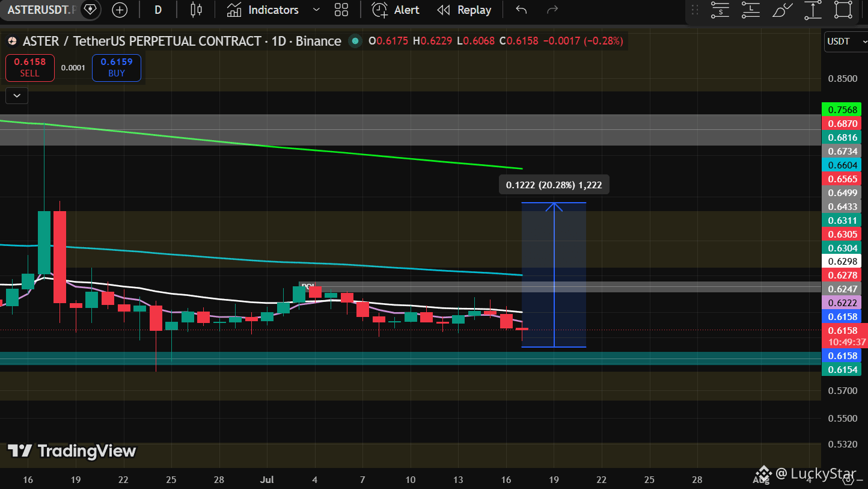The image size is (868, 489).
Task: Open the Indicators dialog
Action: 263,10
